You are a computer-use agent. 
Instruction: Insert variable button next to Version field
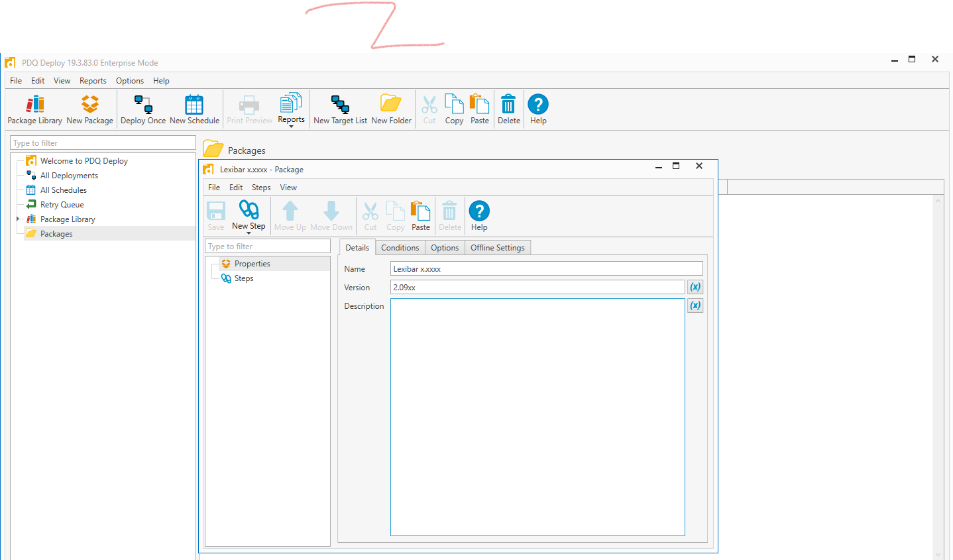coord(695,287)
